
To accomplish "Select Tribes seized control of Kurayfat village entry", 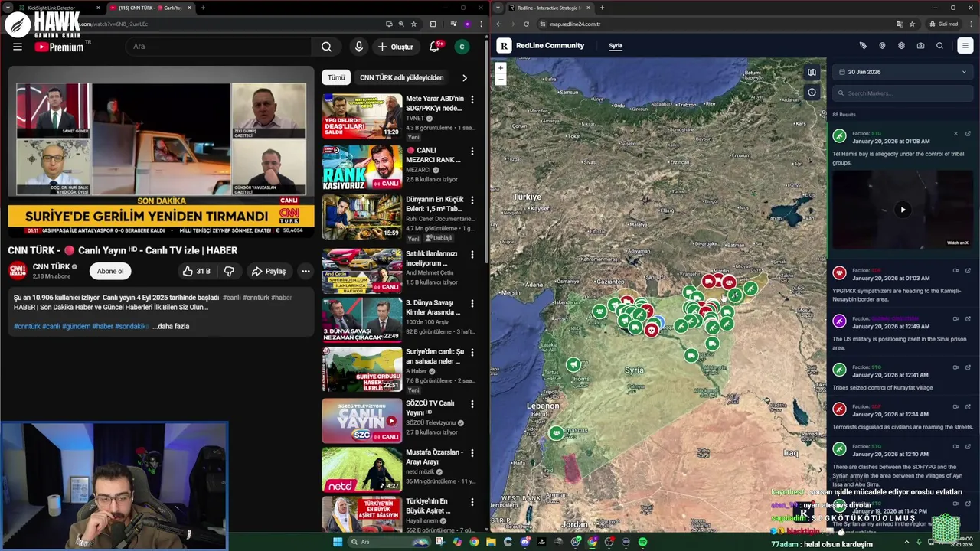I will (903, 377).
